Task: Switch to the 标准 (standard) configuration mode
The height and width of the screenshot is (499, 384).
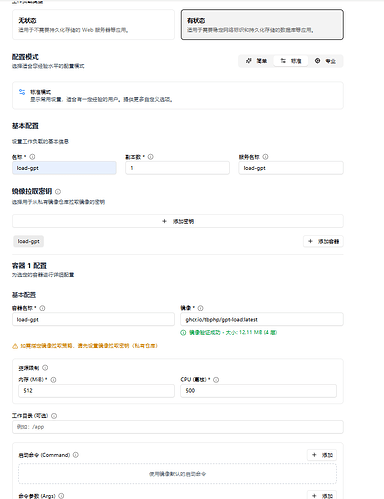Action: point(291,61)
